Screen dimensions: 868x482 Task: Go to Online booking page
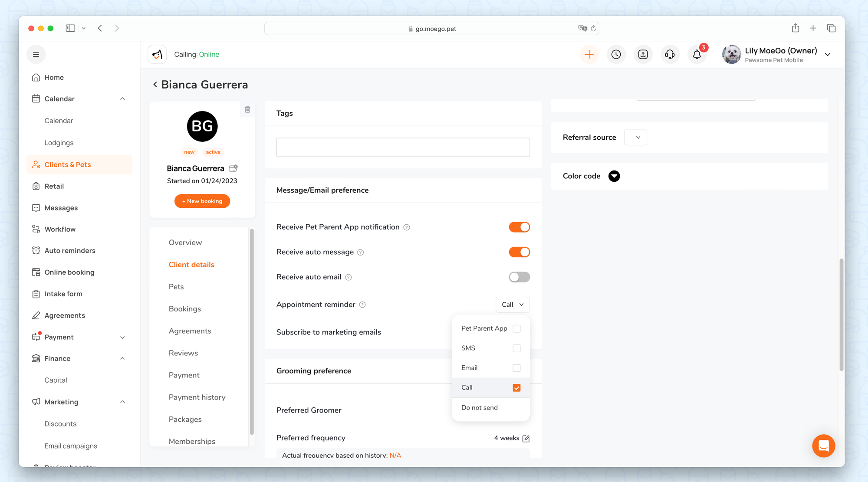69,272
